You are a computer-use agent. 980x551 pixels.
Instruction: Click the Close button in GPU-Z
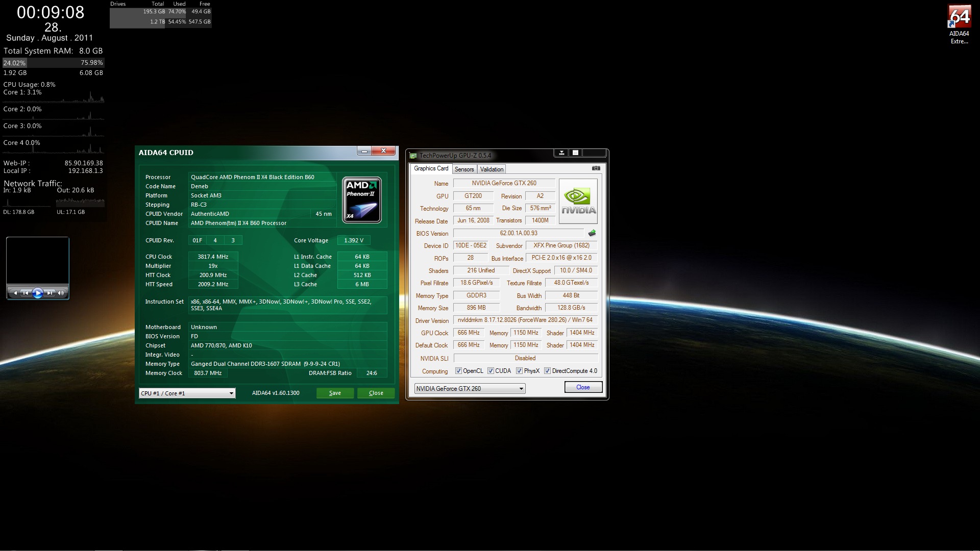point(583,387)
